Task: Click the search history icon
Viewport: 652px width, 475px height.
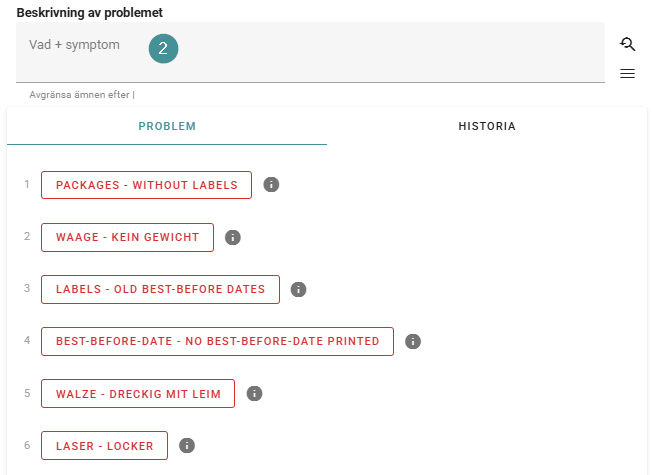Action: (x=628, y=44)
